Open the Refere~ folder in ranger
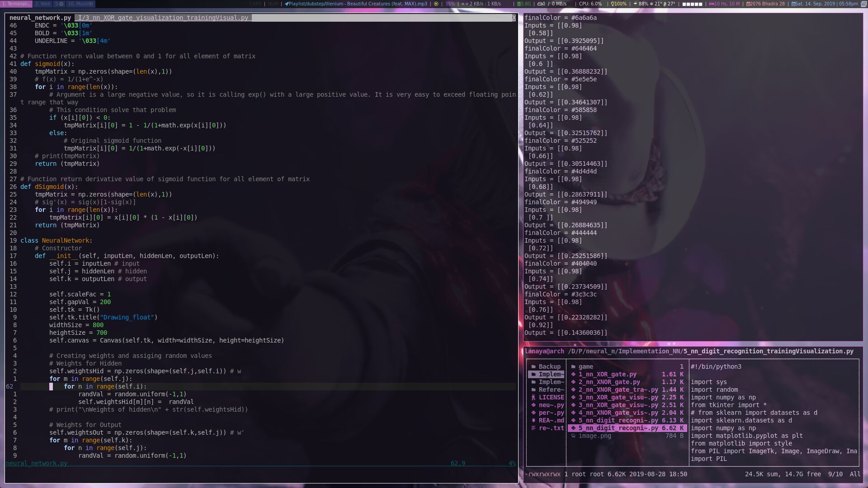 coord(551,389)
